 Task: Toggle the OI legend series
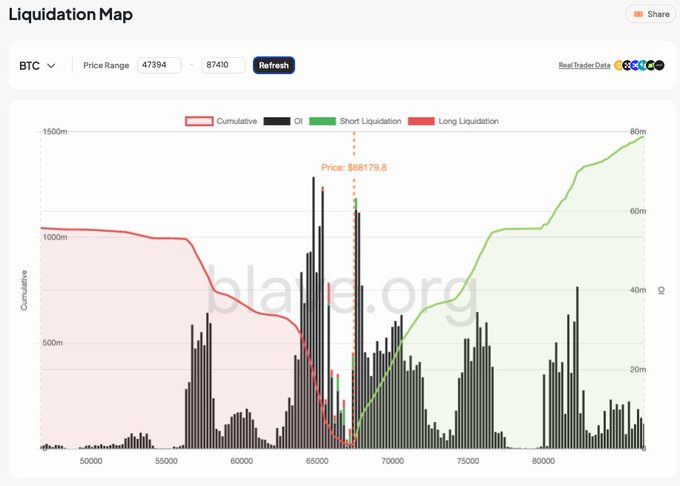click(x=283, y=121)
